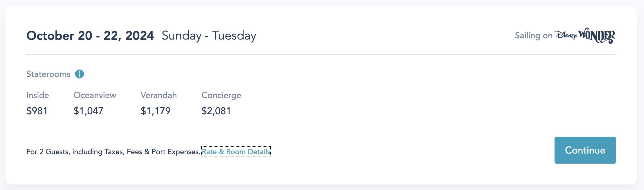
Task: Select the Oceanview stateroom label
Action: 95,95
